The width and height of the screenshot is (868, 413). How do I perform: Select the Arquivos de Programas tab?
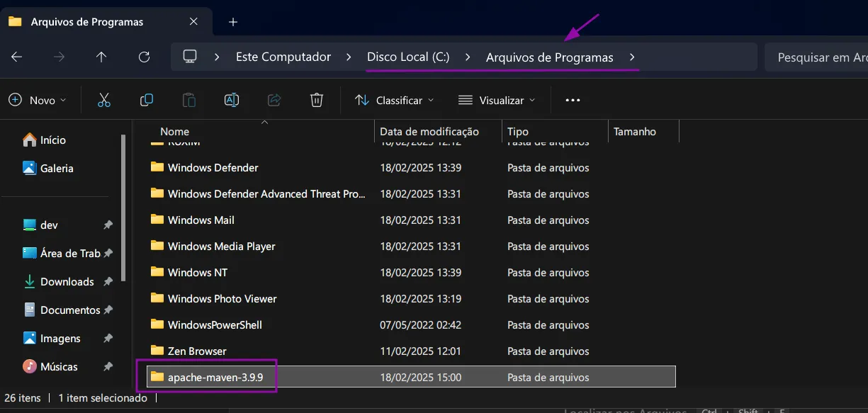[86, 22]
